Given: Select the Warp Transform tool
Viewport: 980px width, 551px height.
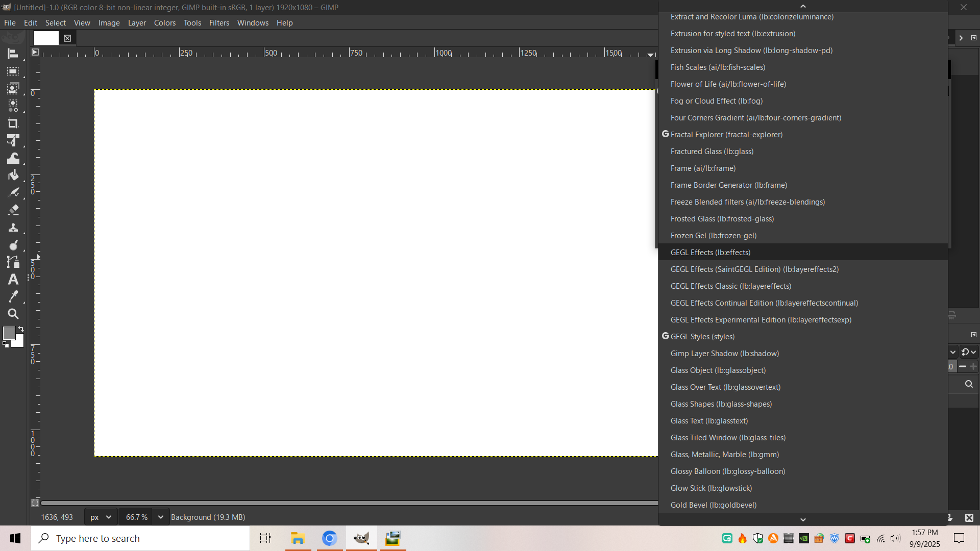Looking at the screenshot, I should click(13, 158).
